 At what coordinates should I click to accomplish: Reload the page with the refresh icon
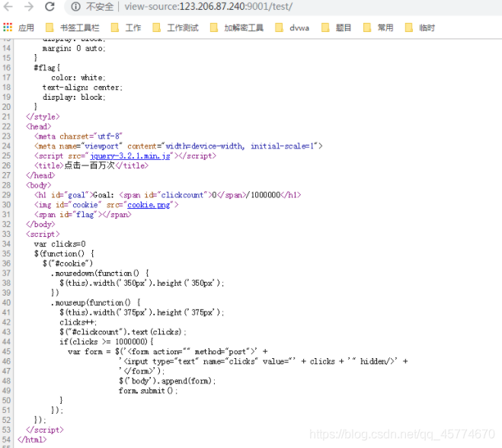50,6
